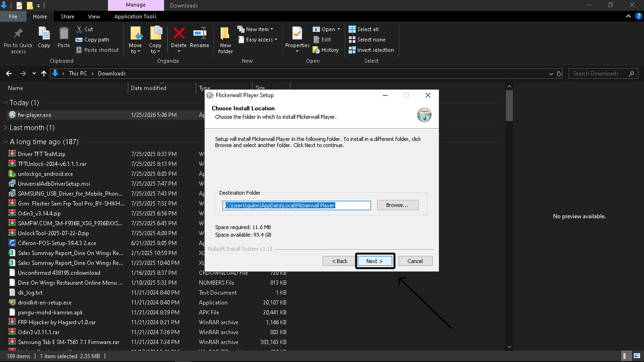This screenshot has width=644, height=362.
Task: Select the Manage contextual tab
Action: pyautogui.click(x=136, y=5)
